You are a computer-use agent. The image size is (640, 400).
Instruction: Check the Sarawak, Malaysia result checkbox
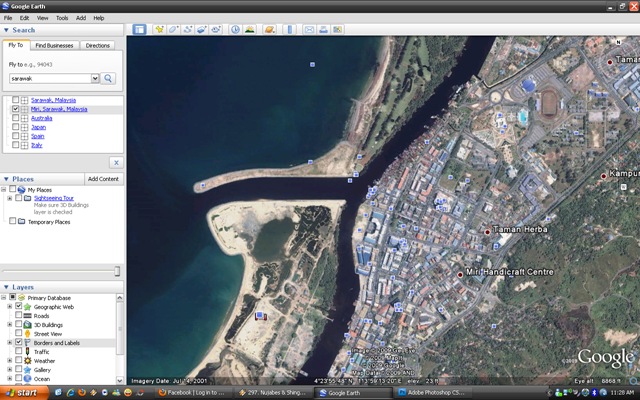click(16, 100)
